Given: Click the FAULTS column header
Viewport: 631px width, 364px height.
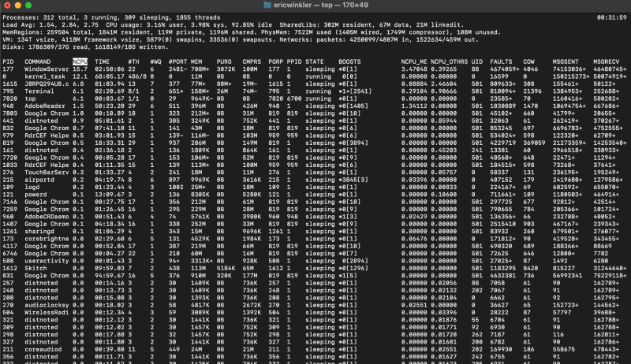Looking at the screenshot, I should (x=501, y=61).
